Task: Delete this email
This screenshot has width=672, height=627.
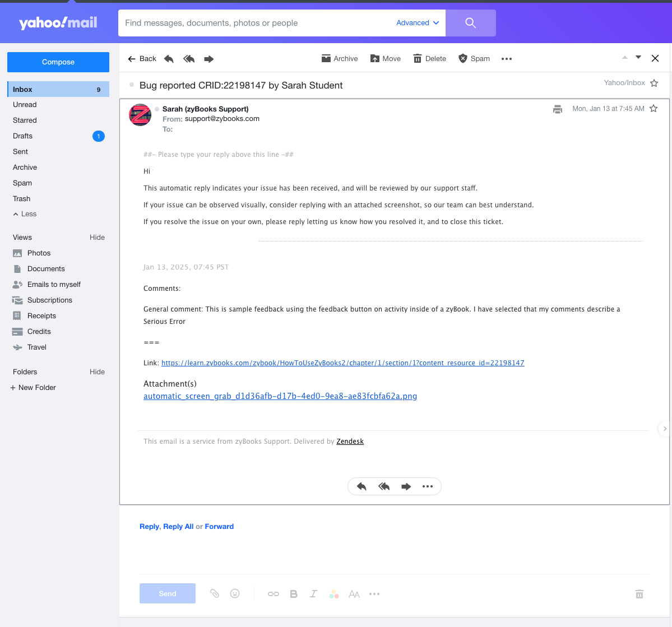Action: pyautogui.click(x=429, y=59)
